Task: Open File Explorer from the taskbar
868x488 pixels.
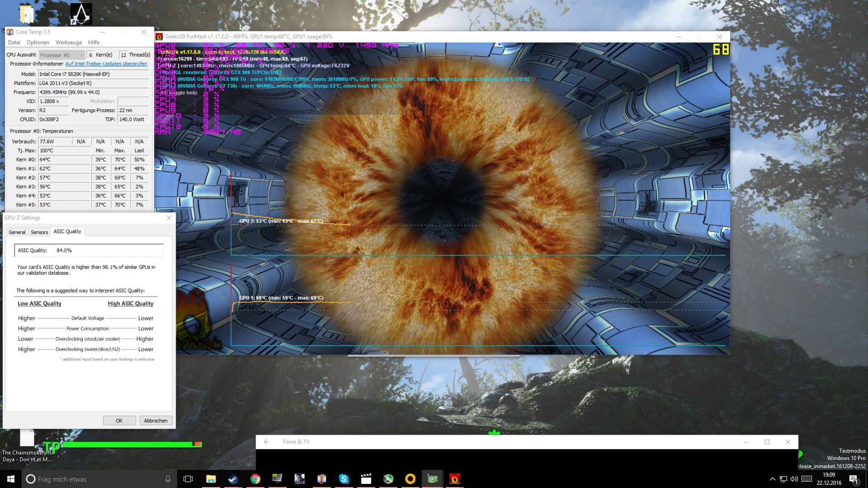Action: coord(211,479)
